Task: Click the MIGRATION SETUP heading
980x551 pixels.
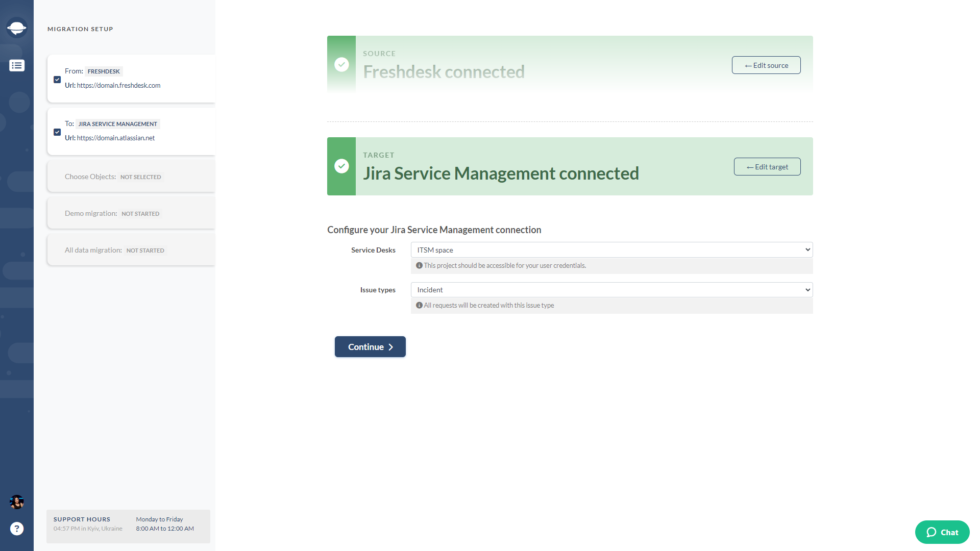Action: [80, 29]
